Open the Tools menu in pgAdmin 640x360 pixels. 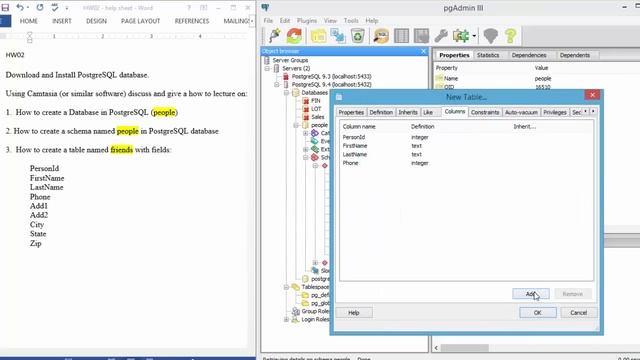coord(351,20)
